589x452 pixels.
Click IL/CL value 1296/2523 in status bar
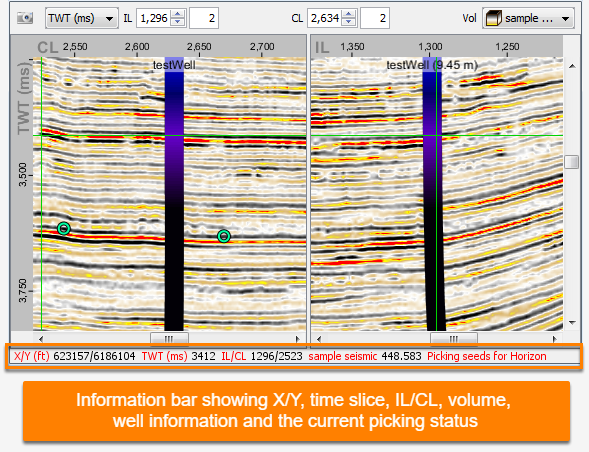click(276, 356)
